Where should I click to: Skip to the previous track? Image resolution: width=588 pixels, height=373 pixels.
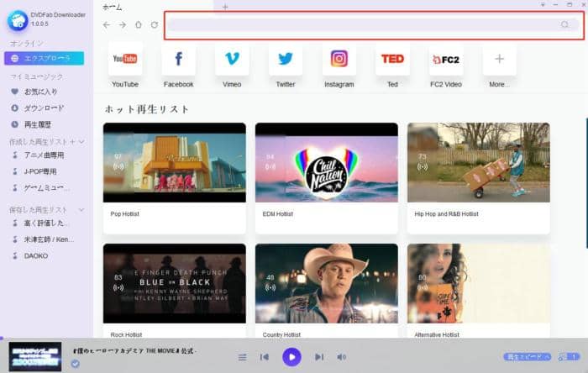(265, 357)
